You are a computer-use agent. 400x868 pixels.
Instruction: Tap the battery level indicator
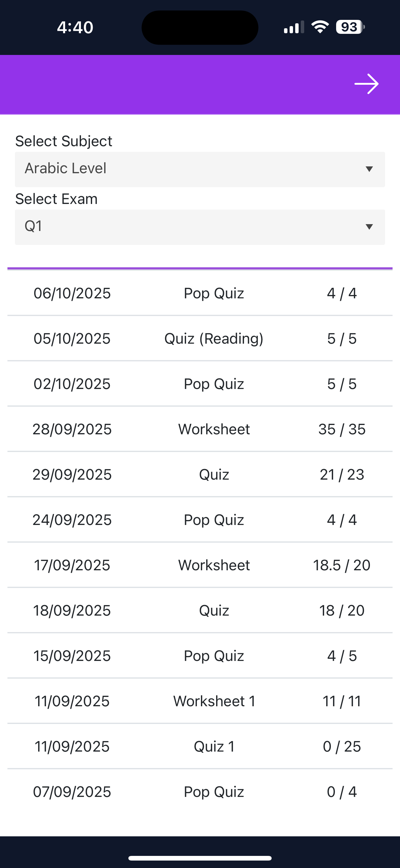(x=350, y=27)
